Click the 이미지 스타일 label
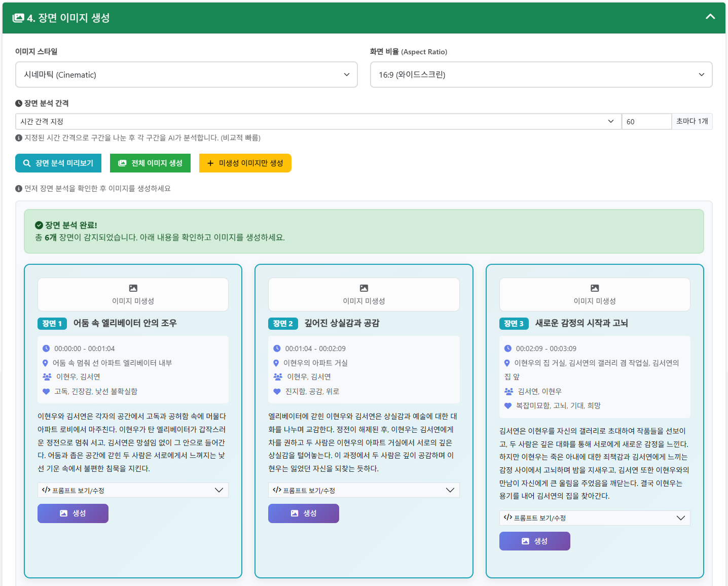This screenshot has width=728, height=586. click(x=37, y=51)
